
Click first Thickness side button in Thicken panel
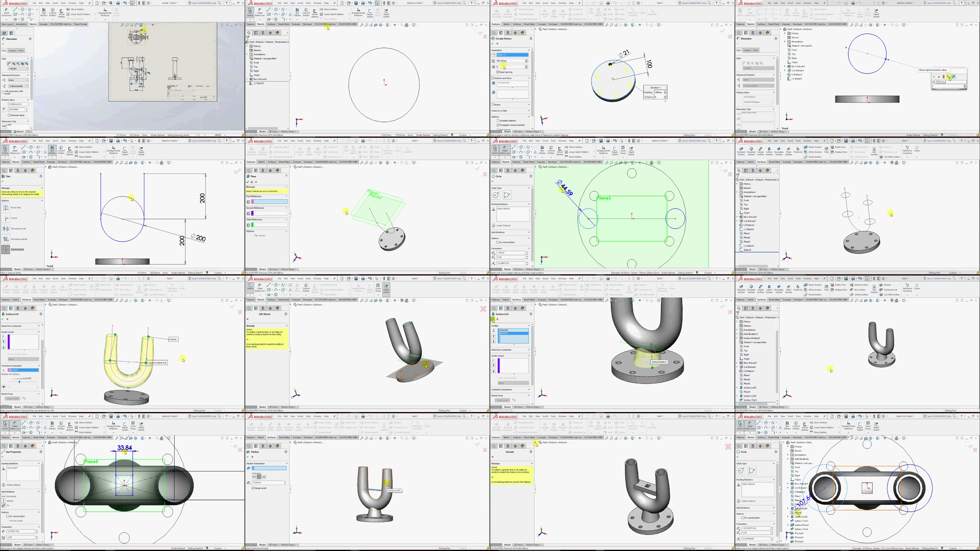click(x=254, y=477)
